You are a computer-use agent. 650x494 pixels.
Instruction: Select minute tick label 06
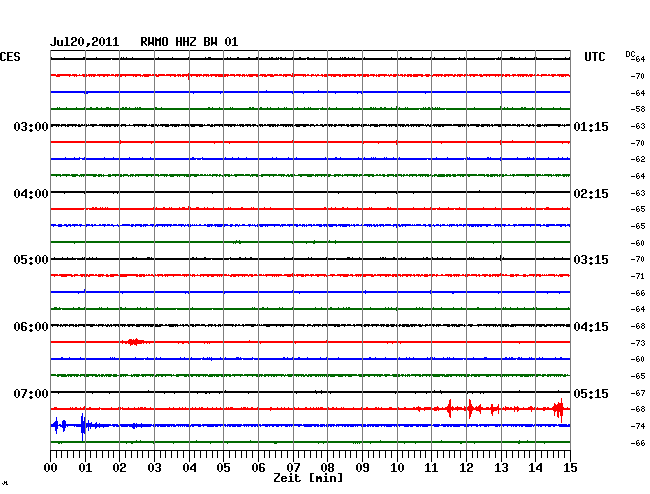[258, 468]
